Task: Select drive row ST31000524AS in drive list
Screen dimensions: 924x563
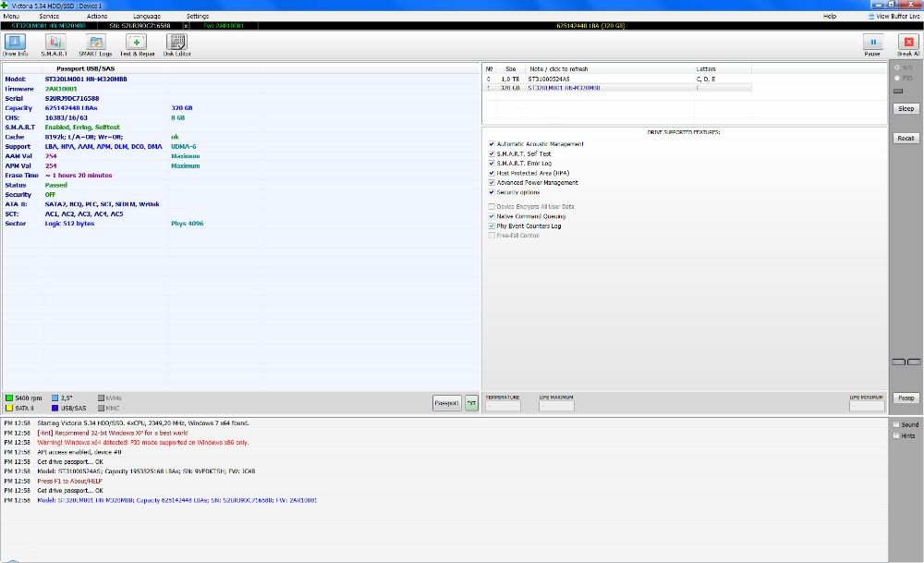Action: [x=617, y=79]
